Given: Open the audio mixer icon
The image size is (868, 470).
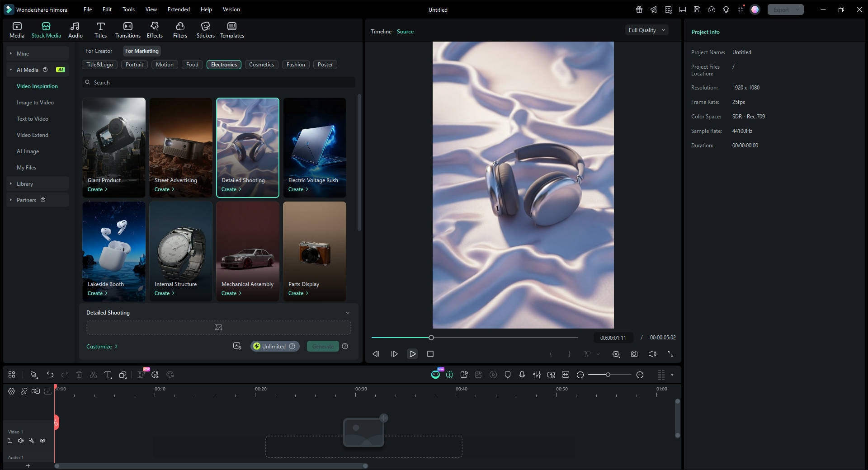Looking at the screenshot, I should (537, 375).
